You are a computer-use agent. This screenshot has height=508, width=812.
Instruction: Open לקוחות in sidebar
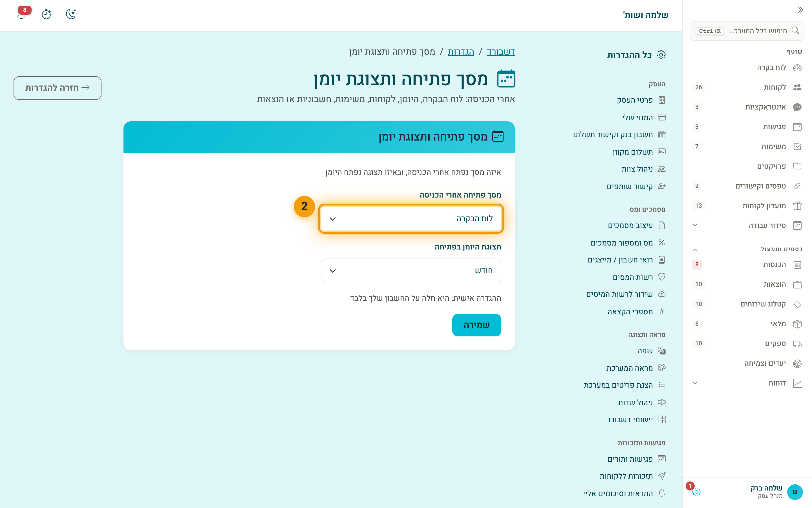747,87
